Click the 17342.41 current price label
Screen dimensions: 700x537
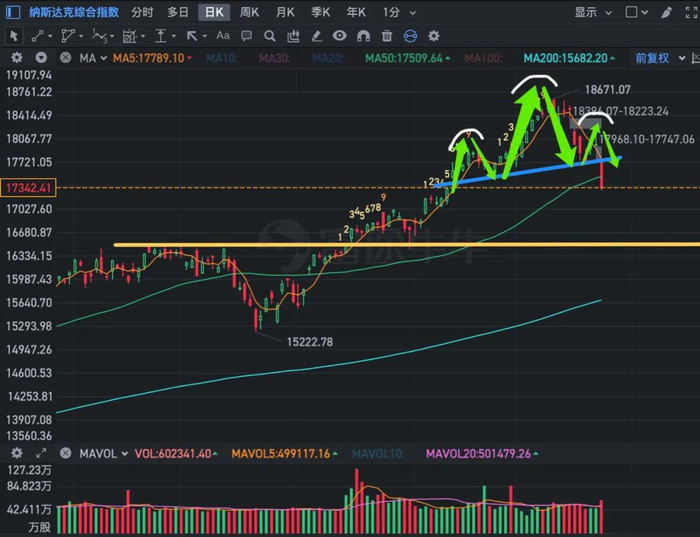(x=28, y=187)
